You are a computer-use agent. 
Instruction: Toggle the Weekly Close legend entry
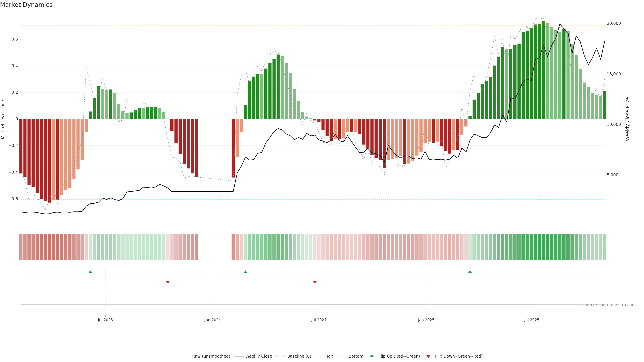click(x=258, y=356)
